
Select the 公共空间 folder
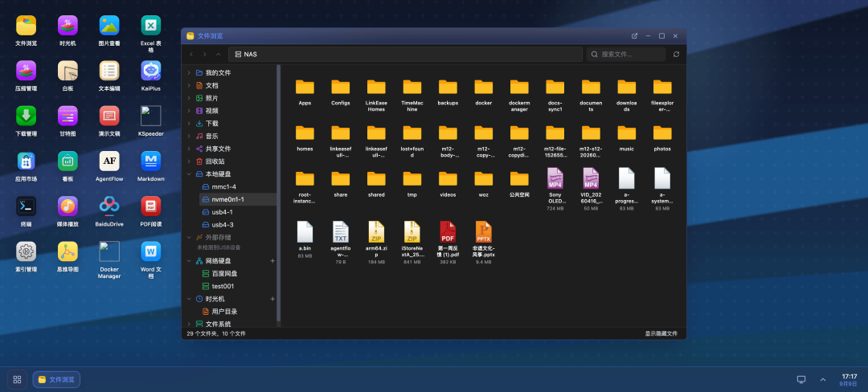point(519,184)
